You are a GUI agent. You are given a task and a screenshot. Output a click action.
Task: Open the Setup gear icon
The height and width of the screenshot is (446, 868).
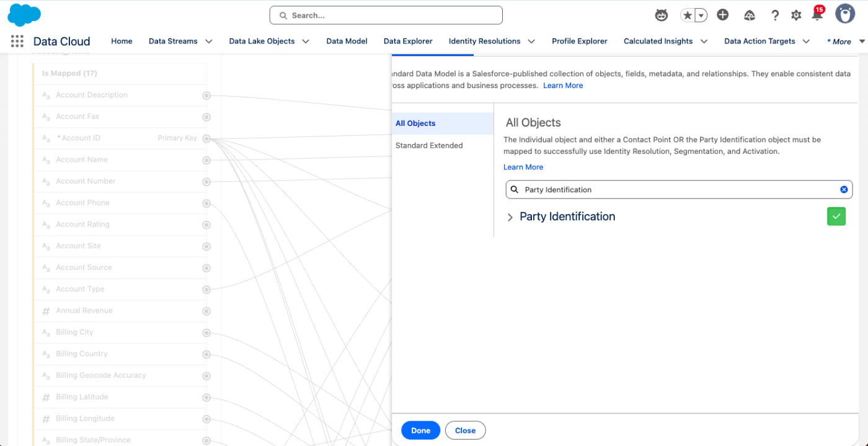pos(796,15)
